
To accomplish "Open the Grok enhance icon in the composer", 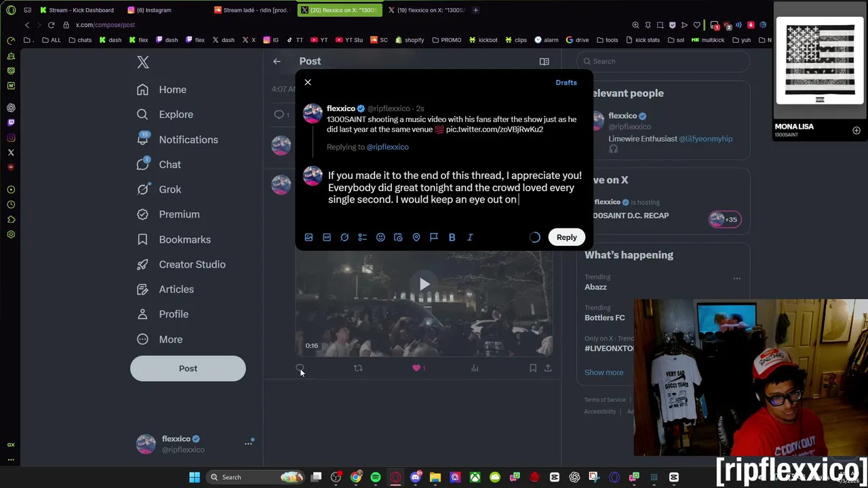I will click(x=344, y=237).
